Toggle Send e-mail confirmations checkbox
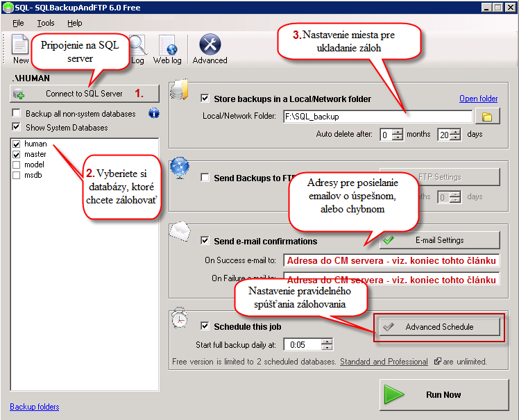This screenshot has width=519, height=420. (205, 240)
